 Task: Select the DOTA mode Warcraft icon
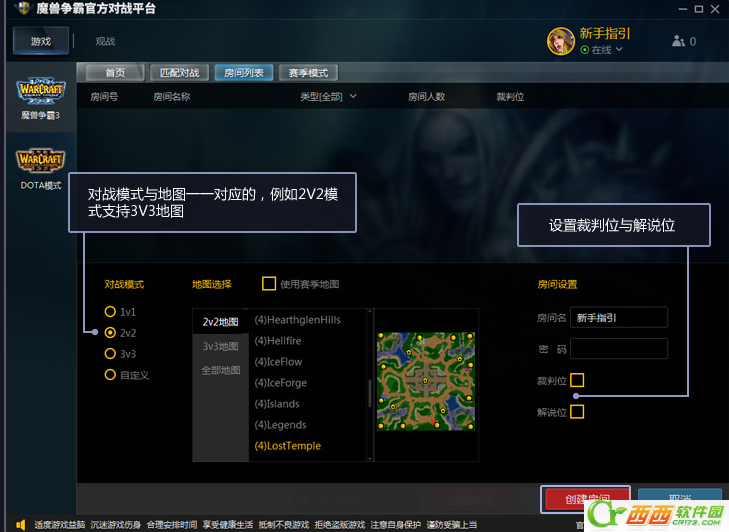41,161
